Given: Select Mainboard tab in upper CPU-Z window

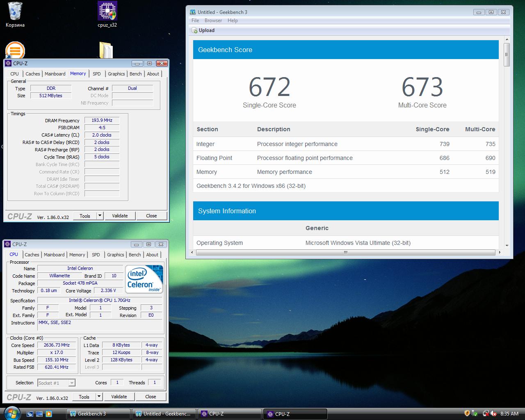Looking at the screenshot, I should tap(55, 74).
